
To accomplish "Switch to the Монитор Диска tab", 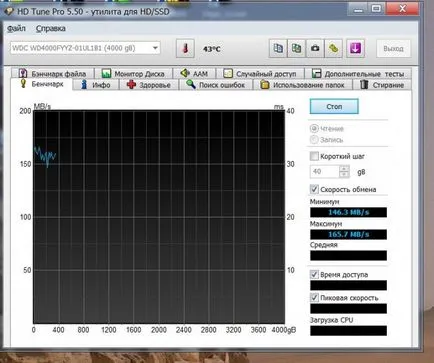I will point(133,73).
